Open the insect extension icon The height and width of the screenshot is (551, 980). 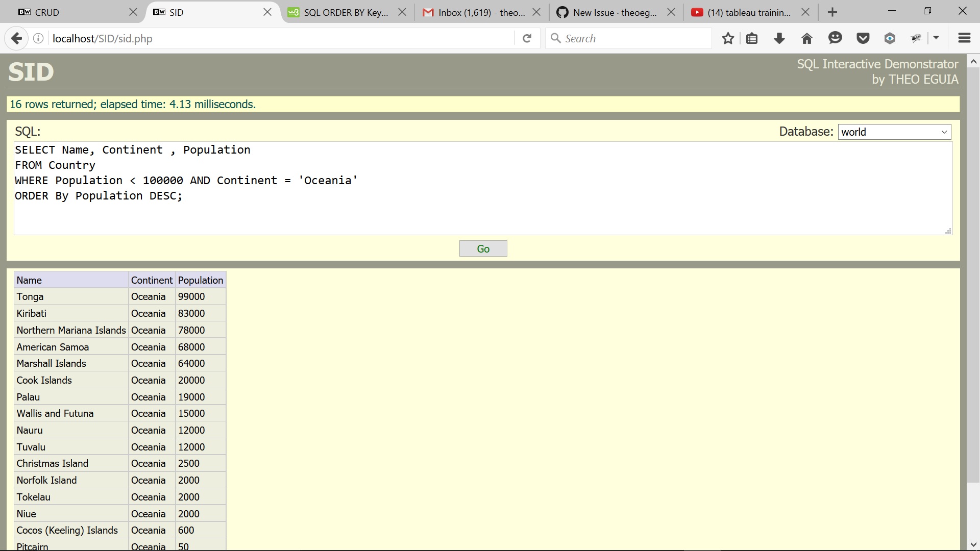(x=917, y=38)
